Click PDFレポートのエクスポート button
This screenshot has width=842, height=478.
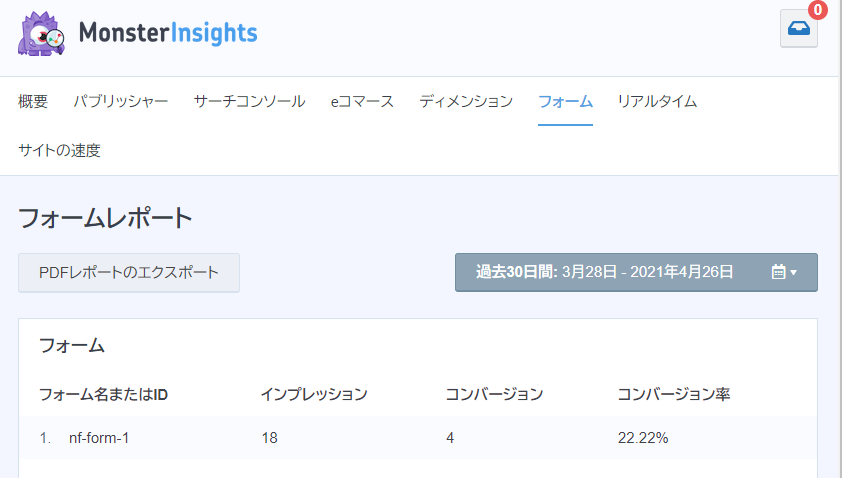(129, 272)
